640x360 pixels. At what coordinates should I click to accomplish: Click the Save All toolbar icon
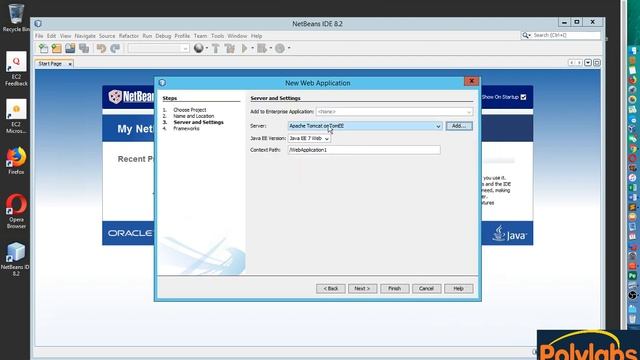tap(84, 49)
